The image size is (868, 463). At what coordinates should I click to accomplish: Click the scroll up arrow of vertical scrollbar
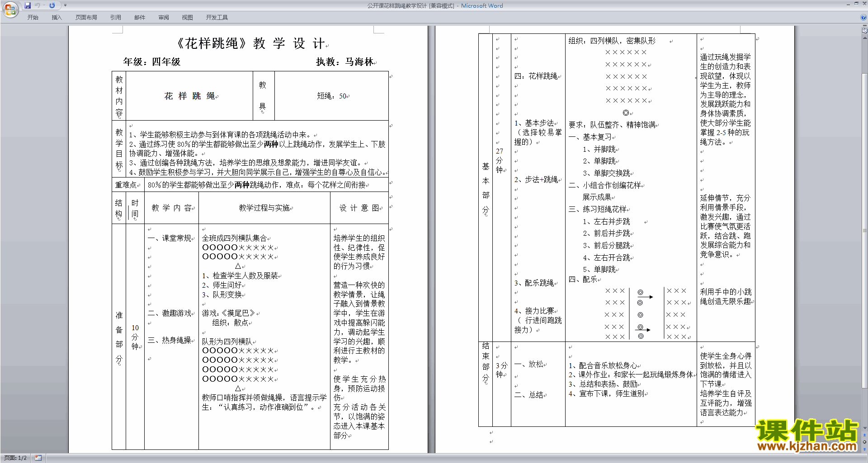coord(864,38)
